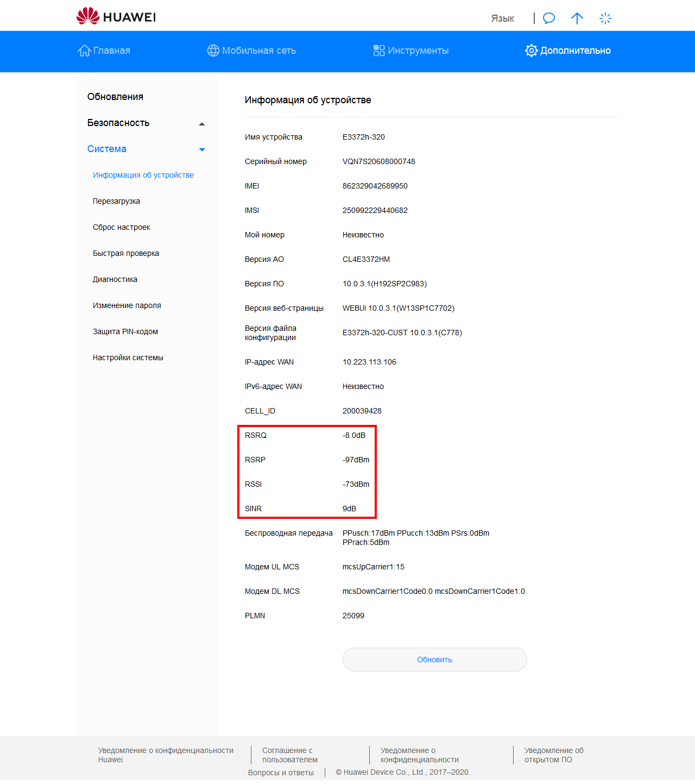Click the upward arrow update icon
The image size is (695, 784).
pyautogui.click(x=577, y=18)
